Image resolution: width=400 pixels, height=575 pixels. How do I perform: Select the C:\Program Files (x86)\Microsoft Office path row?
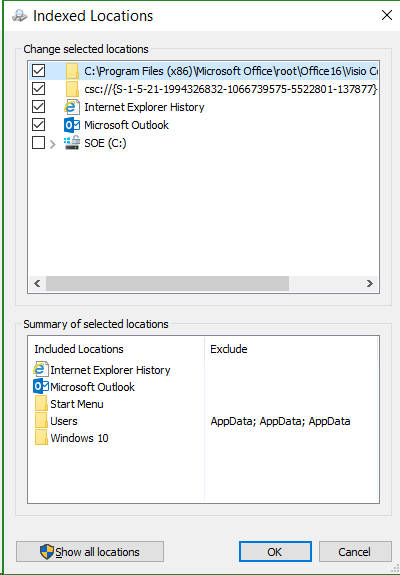click(203, 71)
